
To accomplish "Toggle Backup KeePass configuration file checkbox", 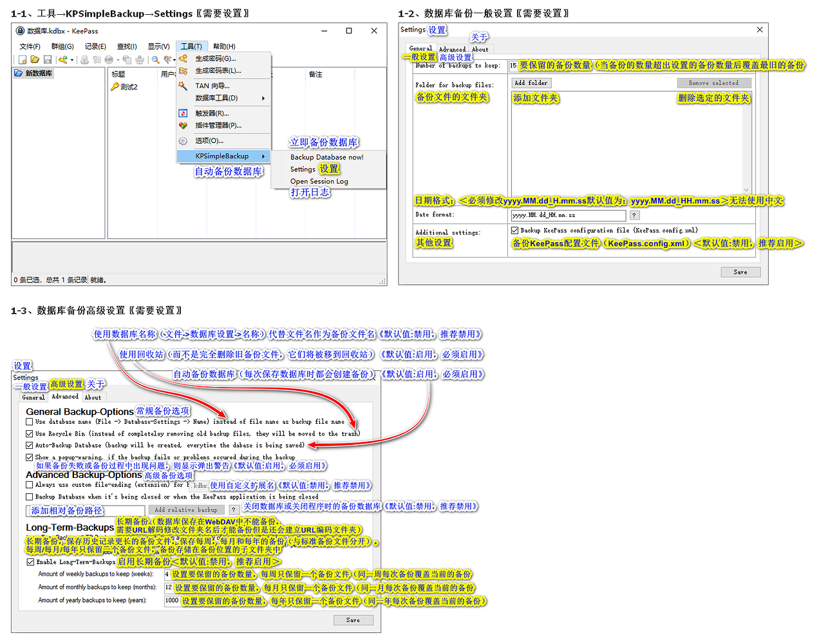I will pos(514,230).
